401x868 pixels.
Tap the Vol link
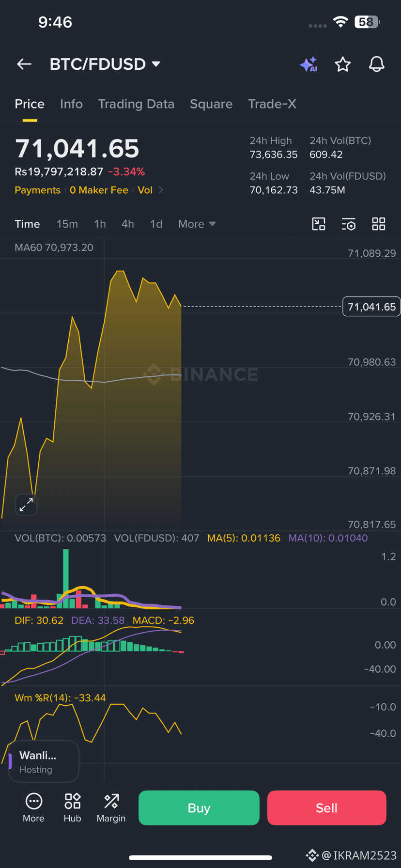[x=145, y=190]
